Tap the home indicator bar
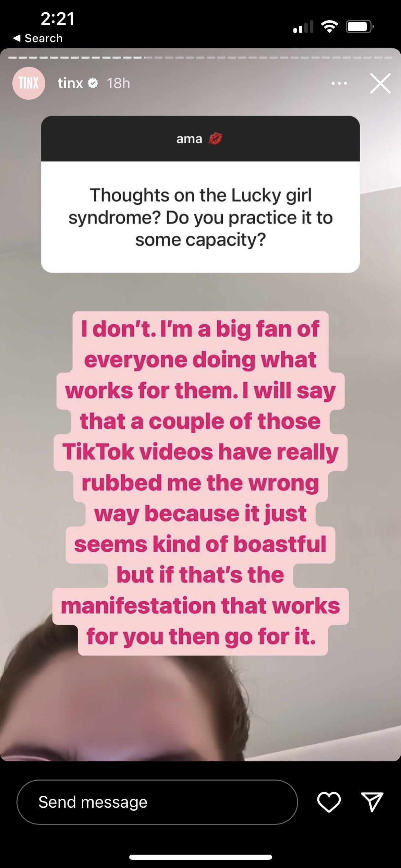Viewport: 401px width, 868px height. [x=200, y=857]
